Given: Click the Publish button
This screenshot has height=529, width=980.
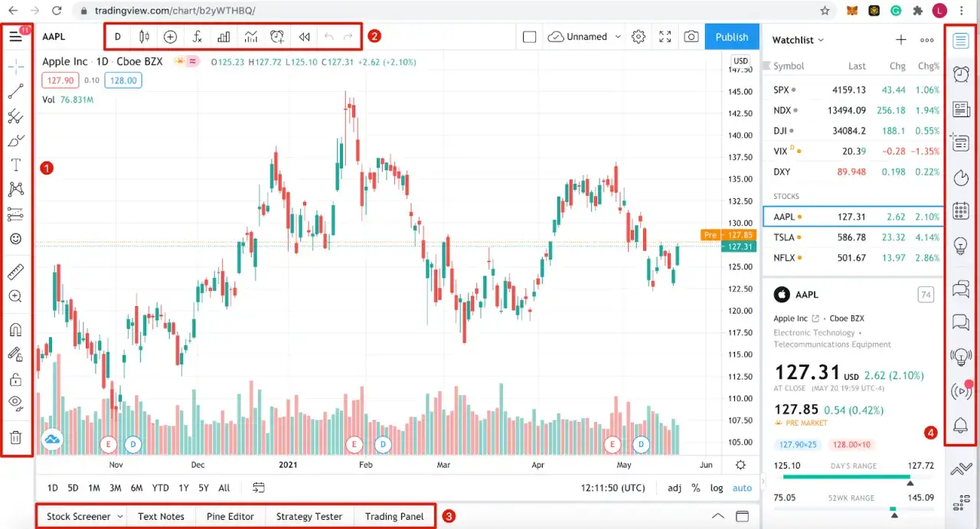Looking at the screenshot, I should tap(731, 36).
